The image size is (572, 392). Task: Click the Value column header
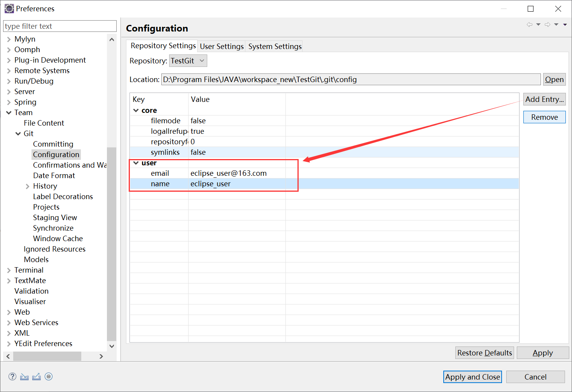coord(237,99)
